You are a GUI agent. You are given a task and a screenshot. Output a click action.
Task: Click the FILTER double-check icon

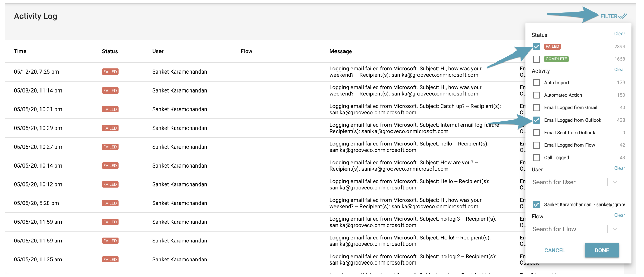pos(623,16)
